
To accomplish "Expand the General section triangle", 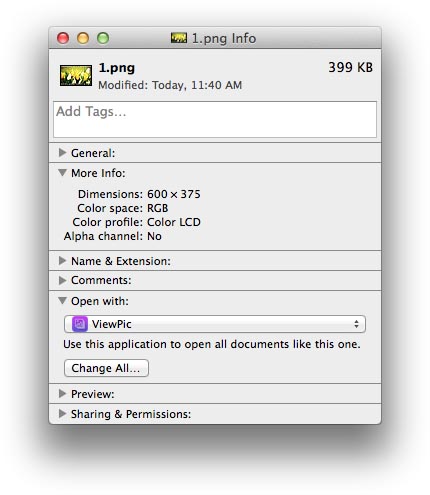I will (62, 153).
